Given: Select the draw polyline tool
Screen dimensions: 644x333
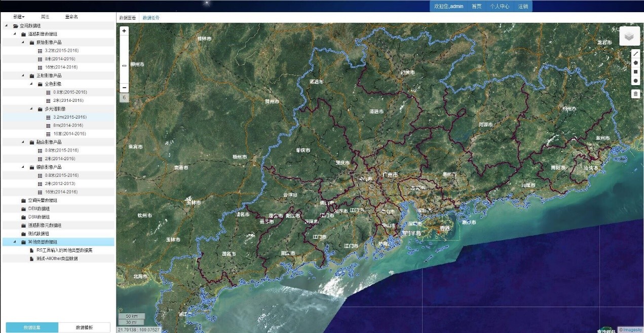Looking at the screenshot, I should click(636, 53).
